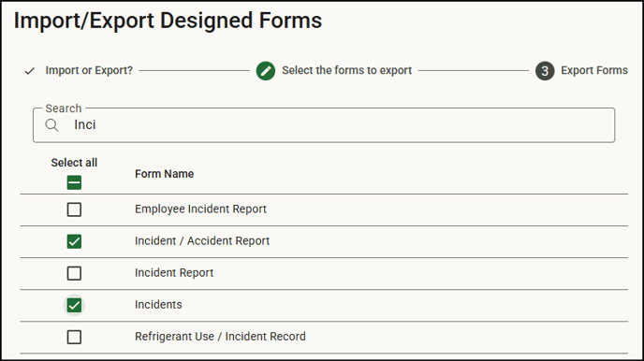Uncheck the Incidents checkbox
The width and height of the screenshot is (644, 361).
74,305
